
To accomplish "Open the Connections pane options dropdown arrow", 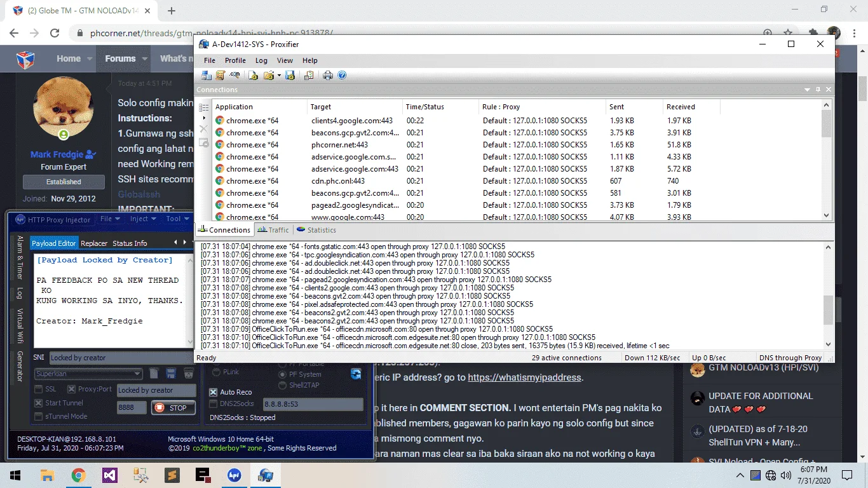I will [808, 90].
